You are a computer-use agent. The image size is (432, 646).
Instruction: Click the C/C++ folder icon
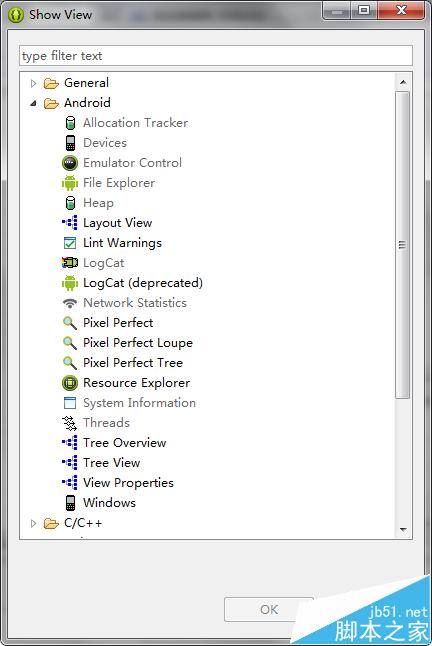point(51,523)
